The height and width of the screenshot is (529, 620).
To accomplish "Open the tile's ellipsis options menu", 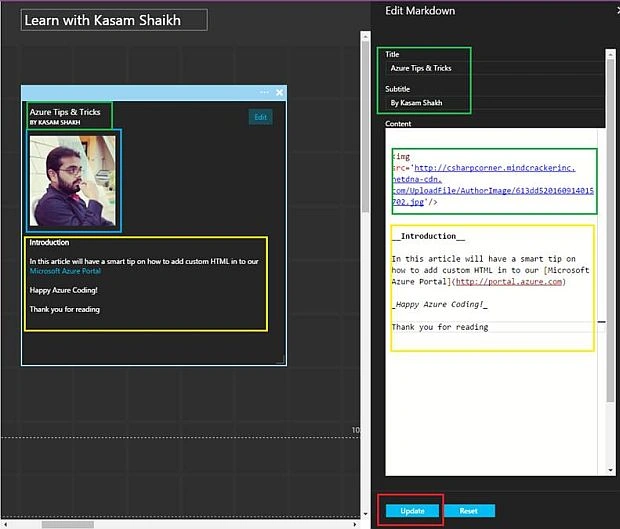I will click(264, 92).
